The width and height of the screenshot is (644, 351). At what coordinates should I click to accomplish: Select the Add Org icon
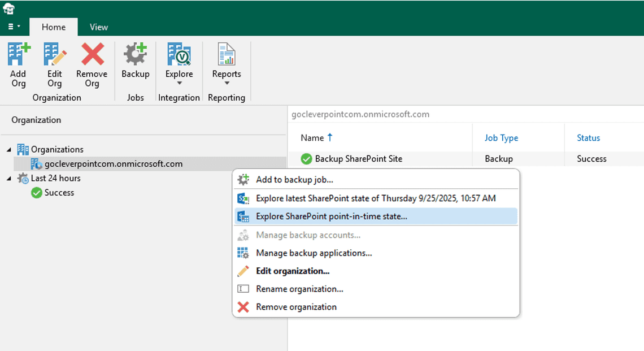18,57
